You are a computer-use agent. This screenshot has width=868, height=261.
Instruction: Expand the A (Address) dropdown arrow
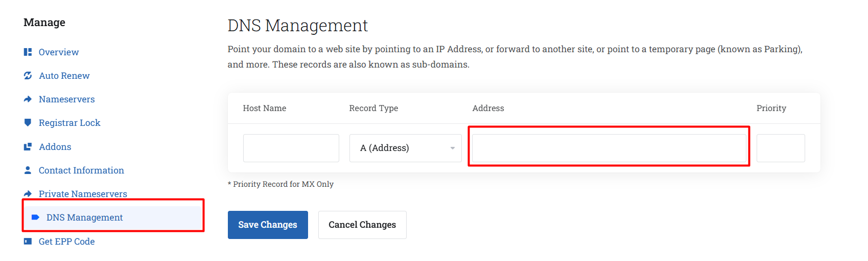[x=452, y=148]
